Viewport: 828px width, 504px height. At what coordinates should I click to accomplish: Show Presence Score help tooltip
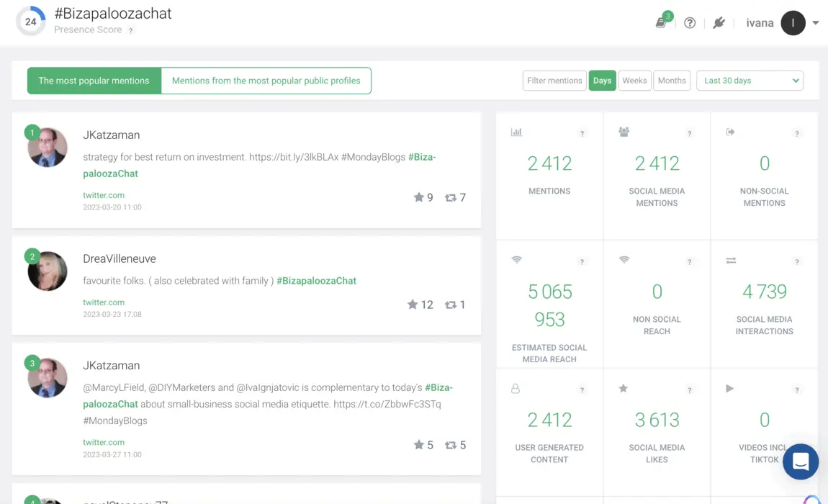130,31
